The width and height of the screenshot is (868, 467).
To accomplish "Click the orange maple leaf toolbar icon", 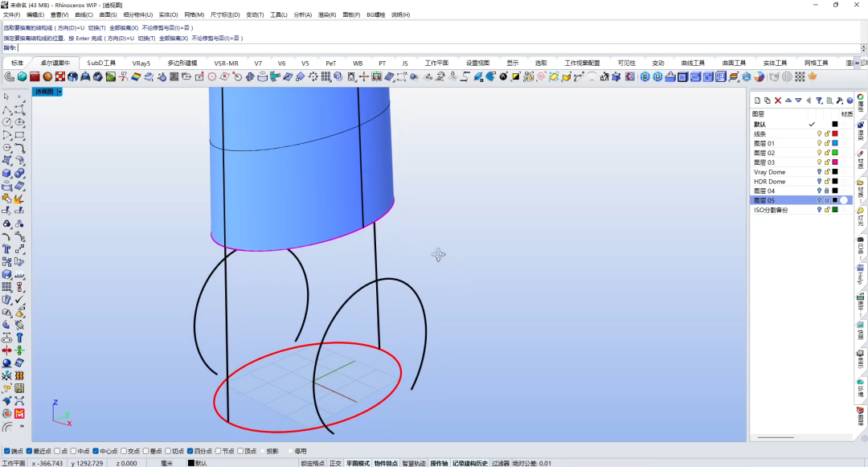I will (x=813, y=76).
